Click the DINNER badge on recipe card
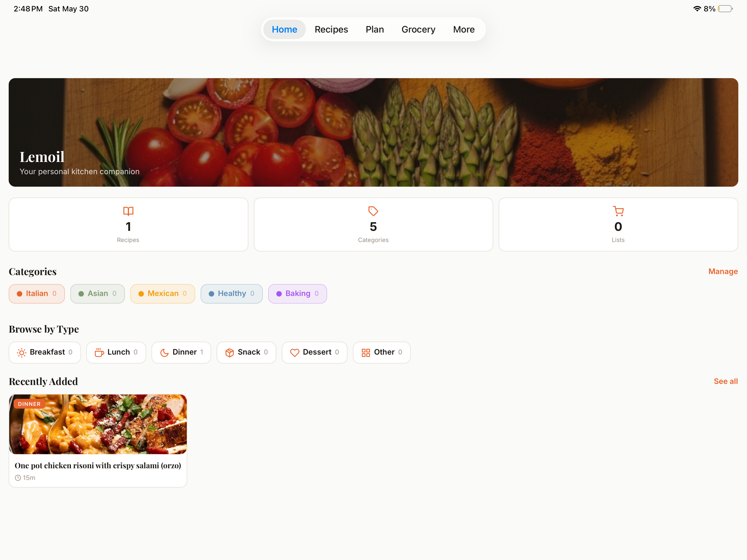This screenshot has width=747, height=560. click(x=29, y=404)
